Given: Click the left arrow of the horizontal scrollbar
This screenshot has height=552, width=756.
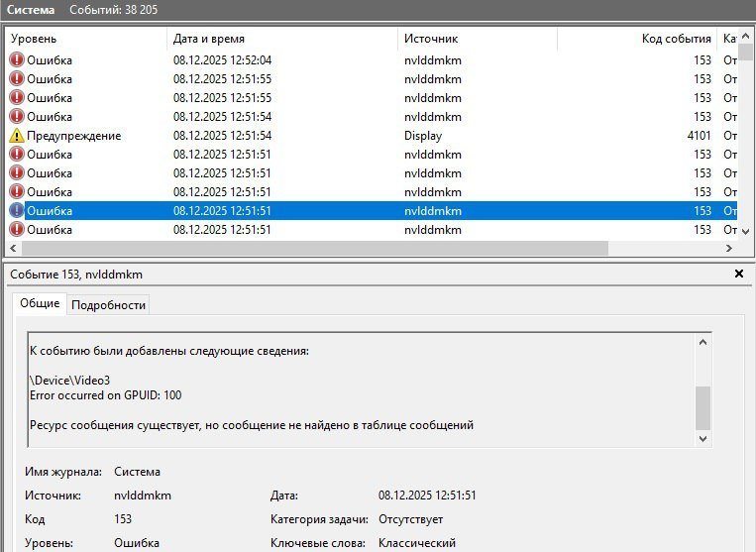Looking at the screenshot, I should pyautogui.click(x=15, y=249).
